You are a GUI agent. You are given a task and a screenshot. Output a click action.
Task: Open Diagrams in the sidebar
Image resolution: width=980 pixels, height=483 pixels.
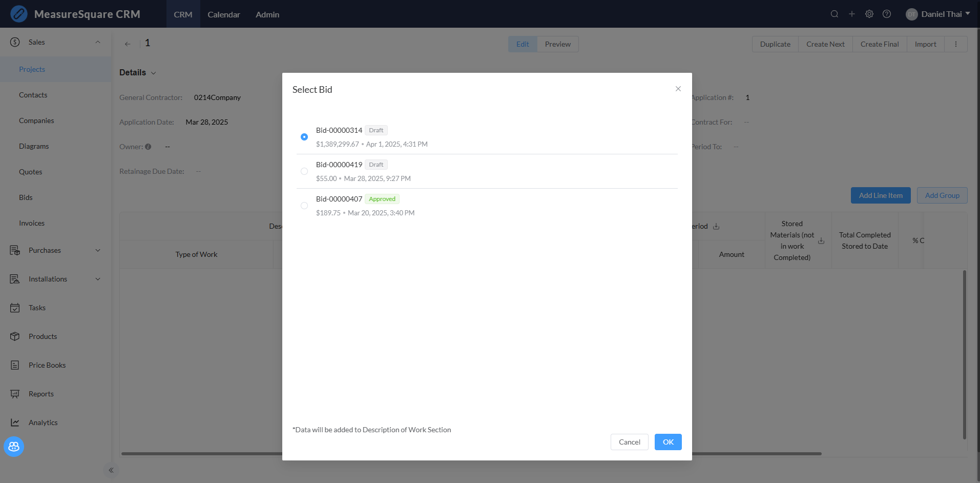(56, 146)
